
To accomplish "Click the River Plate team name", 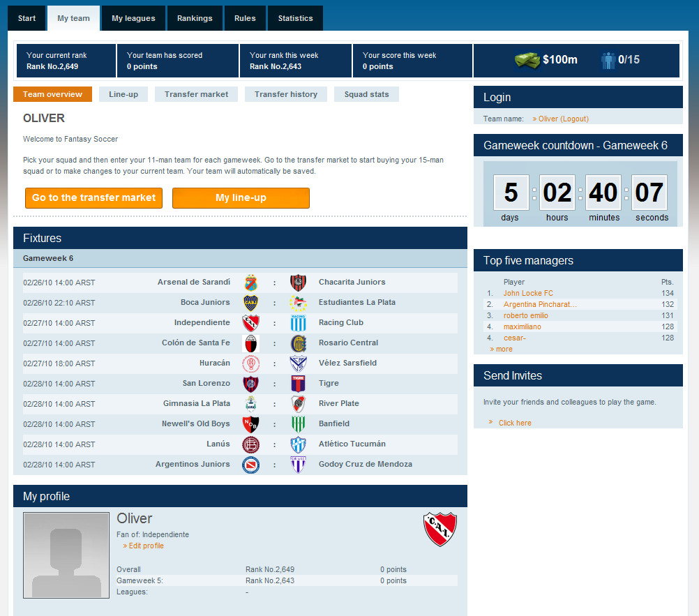I will [339, 403].
